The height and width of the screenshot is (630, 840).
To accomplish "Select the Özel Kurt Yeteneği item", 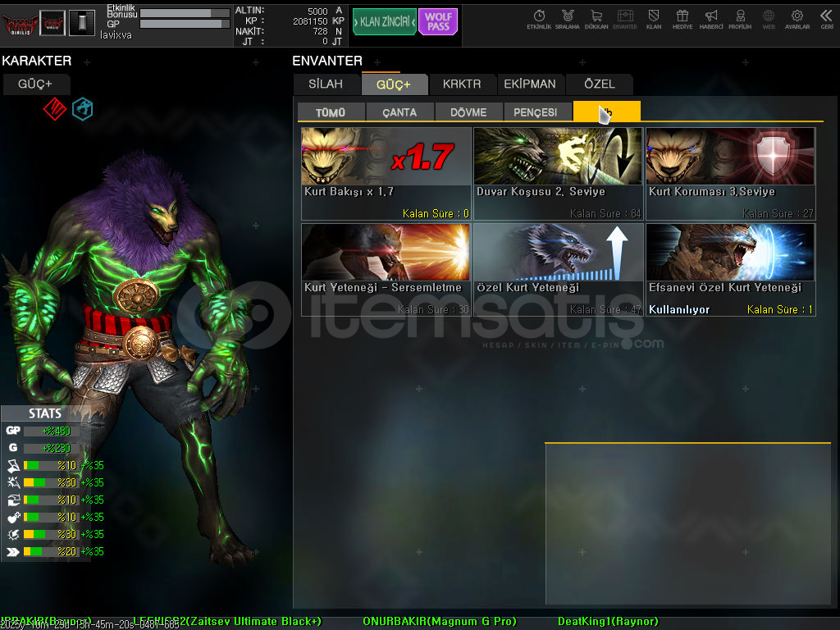I will point(558,270).
